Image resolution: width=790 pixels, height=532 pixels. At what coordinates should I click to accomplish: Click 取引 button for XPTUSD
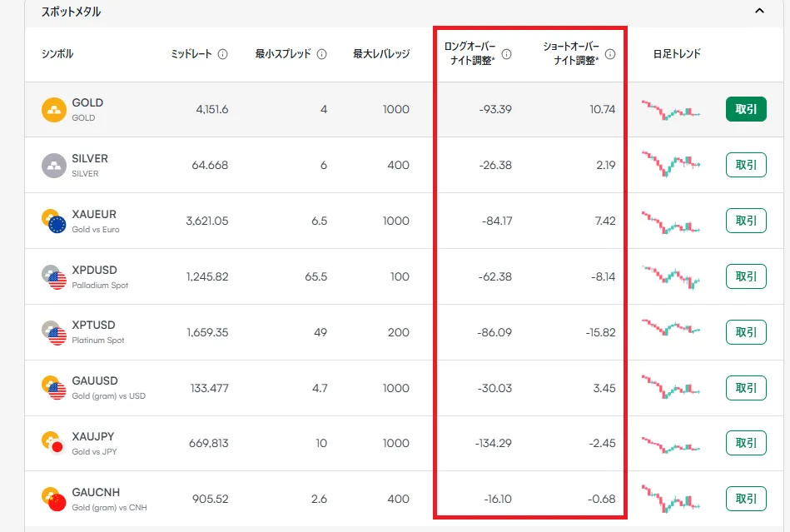[746, 332]
